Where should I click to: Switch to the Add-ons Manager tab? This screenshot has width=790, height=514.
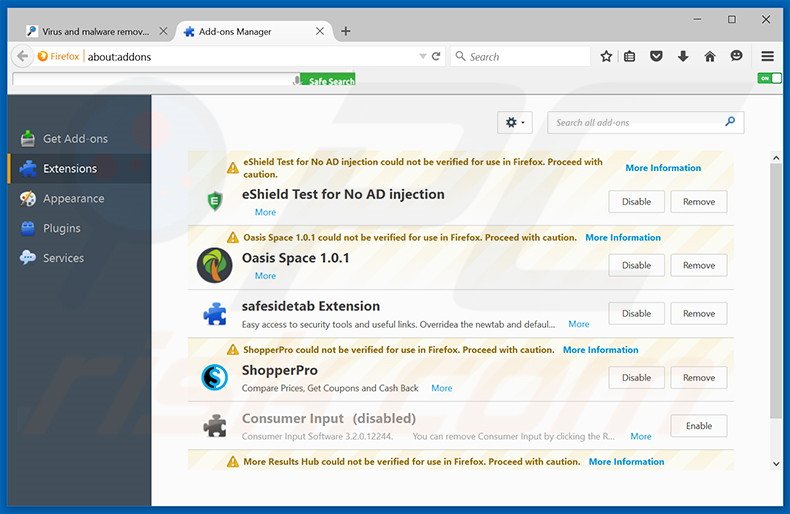[252, 31]
